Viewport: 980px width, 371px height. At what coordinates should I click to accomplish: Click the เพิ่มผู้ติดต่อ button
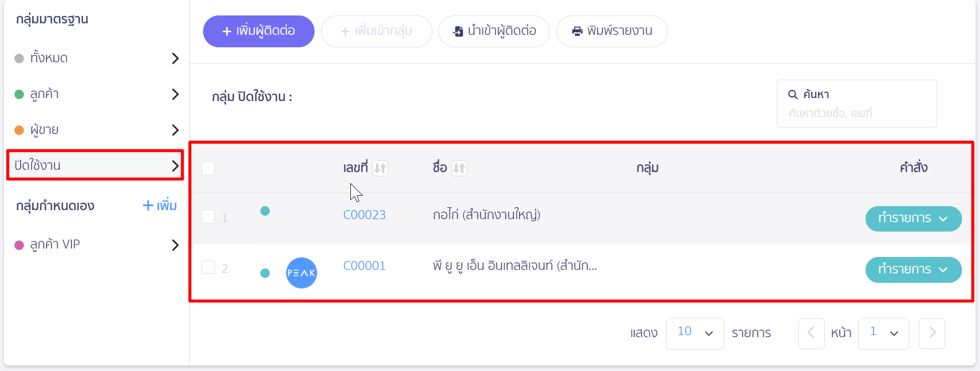[259, 31]
